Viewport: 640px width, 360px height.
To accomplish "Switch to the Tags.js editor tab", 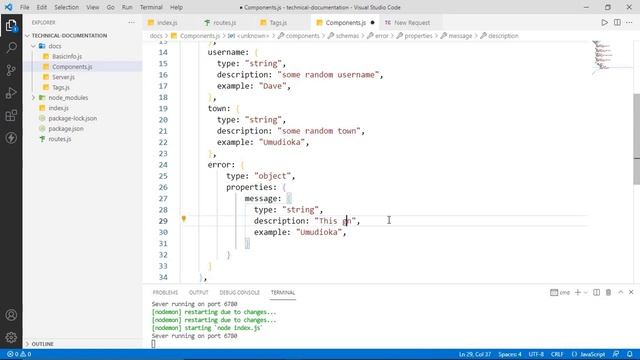I will pyautogui.click(x=278, y=23).
